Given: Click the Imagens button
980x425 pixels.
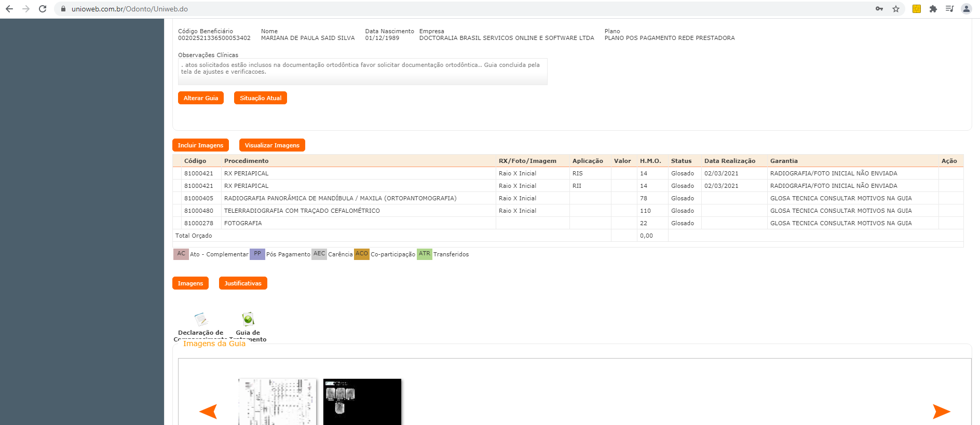Looking at the screenshot, I should pyautogui.click(x=190, y=283).
